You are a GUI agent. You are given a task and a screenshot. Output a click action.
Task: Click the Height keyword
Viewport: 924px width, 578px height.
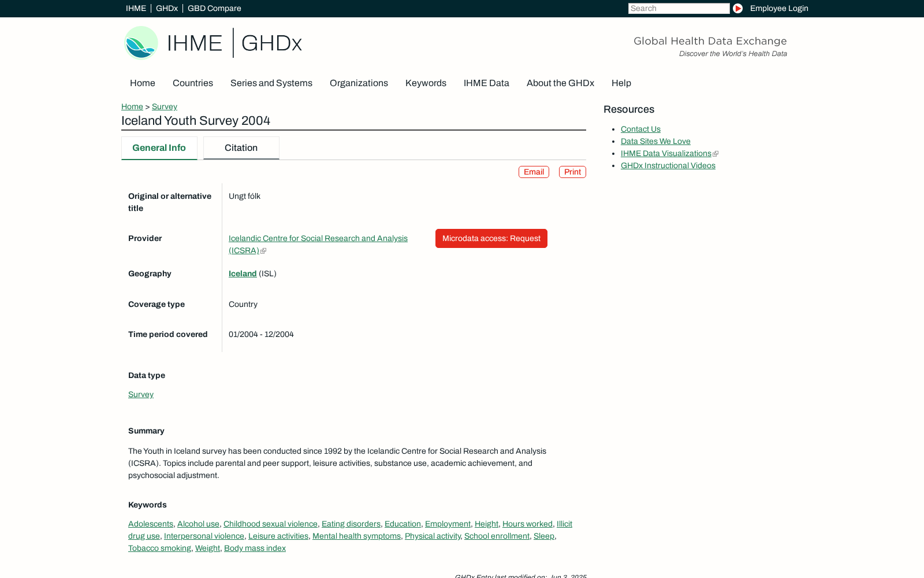[486, 524]
